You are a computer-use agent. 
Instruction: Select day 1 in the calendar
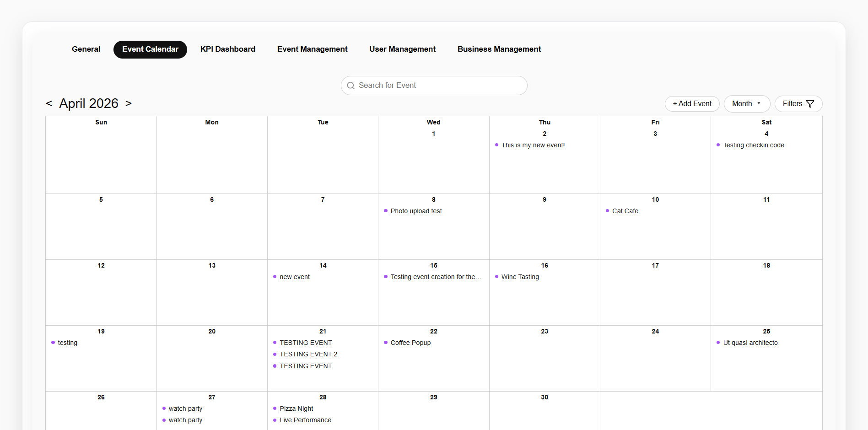(433, 134)
